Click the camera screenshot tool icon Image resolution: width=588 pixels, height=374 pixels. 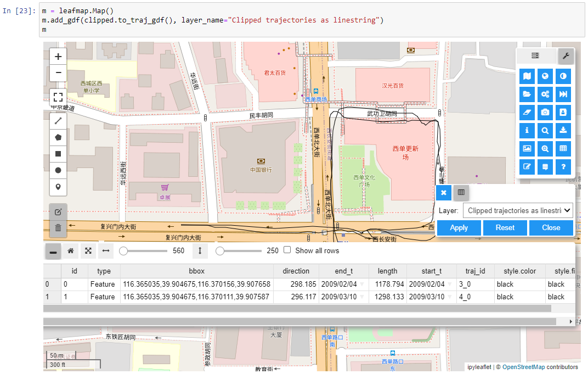[545, 112]
